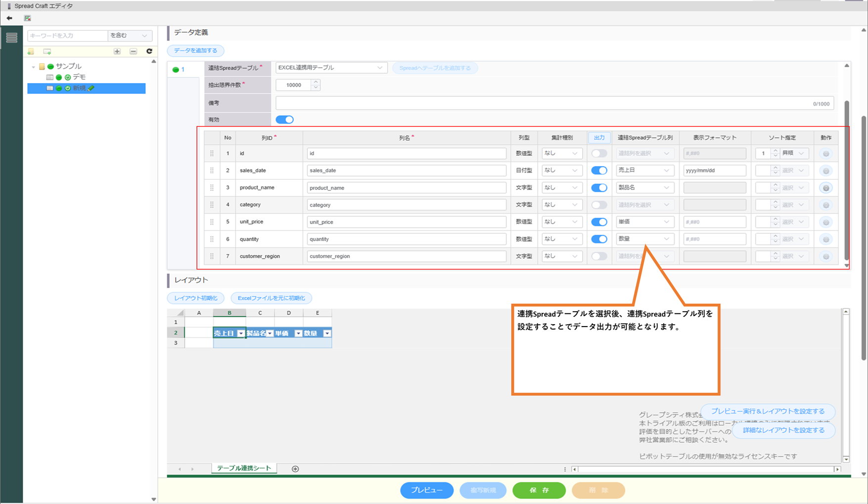
Task: Click the add folder icon in tree toolbar
Action: 31,51
